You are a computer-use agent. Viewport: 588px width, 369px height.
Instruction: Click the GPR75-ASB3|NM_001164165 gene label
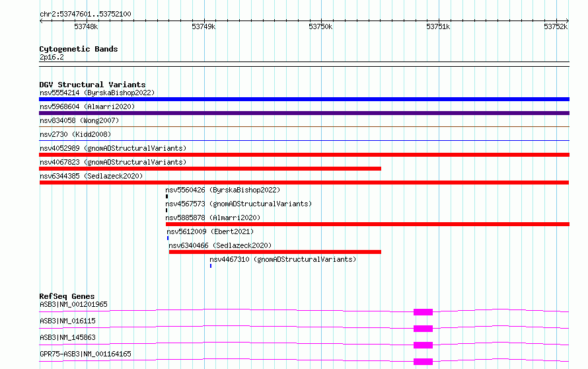pyautogui.click(x=85, y=354)
